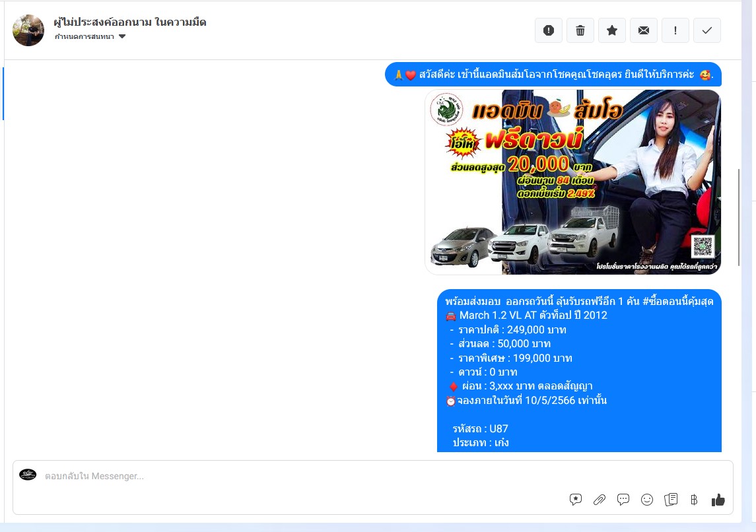This screenshot has height=532, width=756.
Task: Click contact name ผู้ไม่ประสงค์ออกนาม ในความมืด
Action: coord(129,22)
